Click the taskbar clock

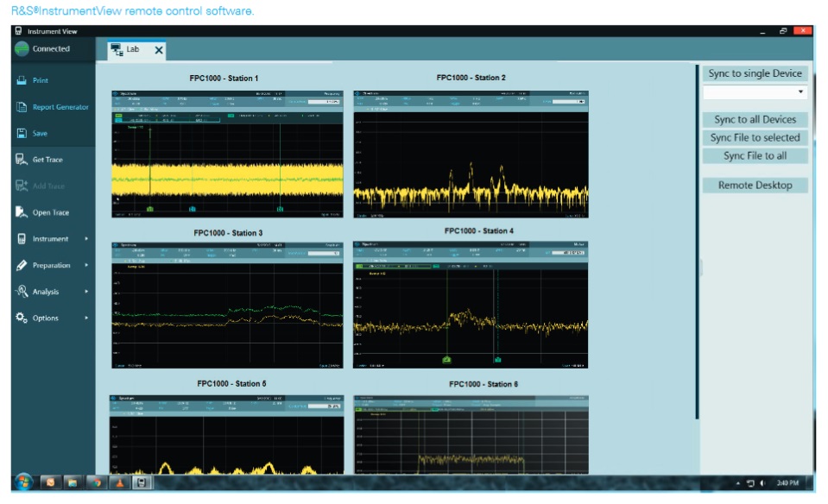(x=787, y=483)
